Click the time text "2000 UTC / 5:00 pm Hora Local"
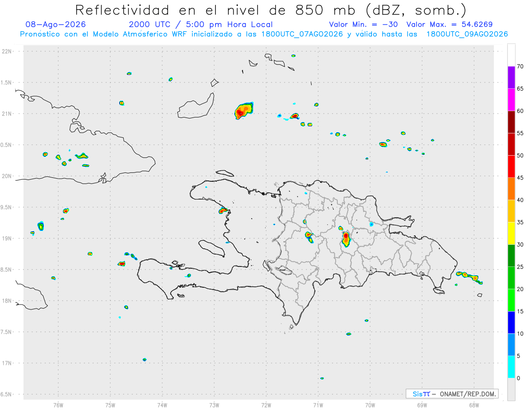Image resolution: width=532 pixels, height=411 pixels. coord(201,24)
